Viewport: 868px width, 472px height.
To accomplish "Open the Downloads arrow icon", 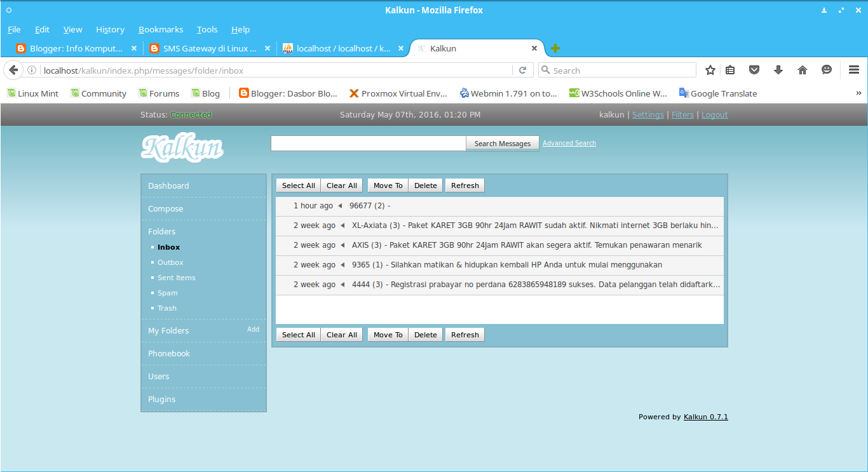I will tap(778, 71).
